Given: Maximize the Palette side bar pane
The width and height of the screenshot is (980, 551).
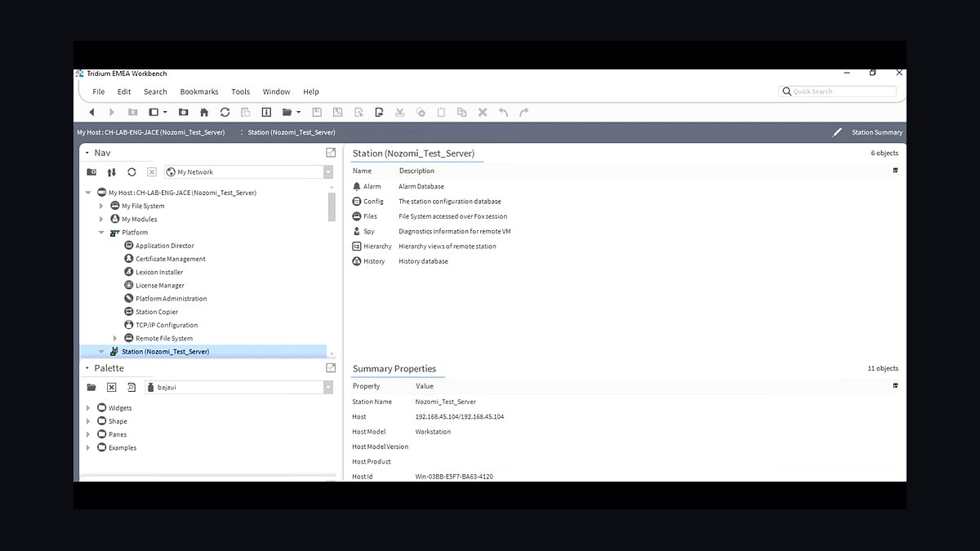Looking at the screenshot, I should tap(330, 368).
